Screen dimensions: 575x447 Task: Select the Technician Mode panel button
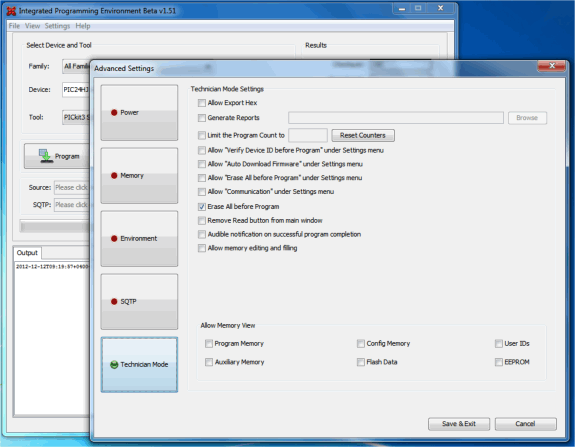139,364
